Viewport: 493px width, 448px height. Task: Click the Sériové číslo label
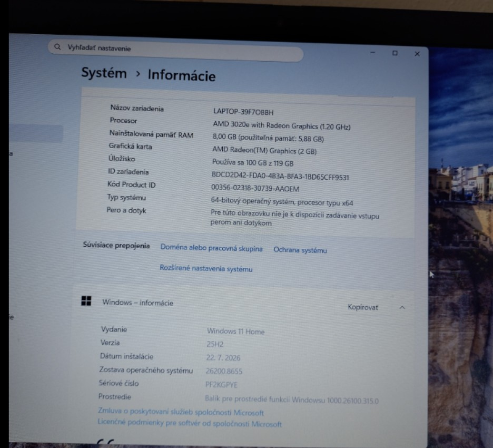tap(119, 383)
